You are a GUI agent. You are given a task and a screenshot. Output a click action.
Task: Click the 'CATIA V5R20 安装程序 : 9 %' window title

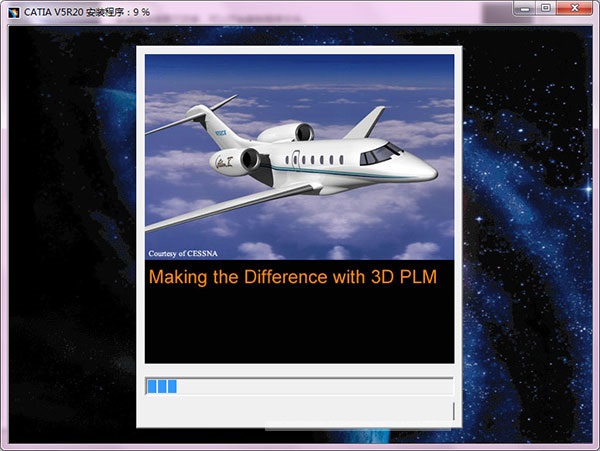pos(87,12)
